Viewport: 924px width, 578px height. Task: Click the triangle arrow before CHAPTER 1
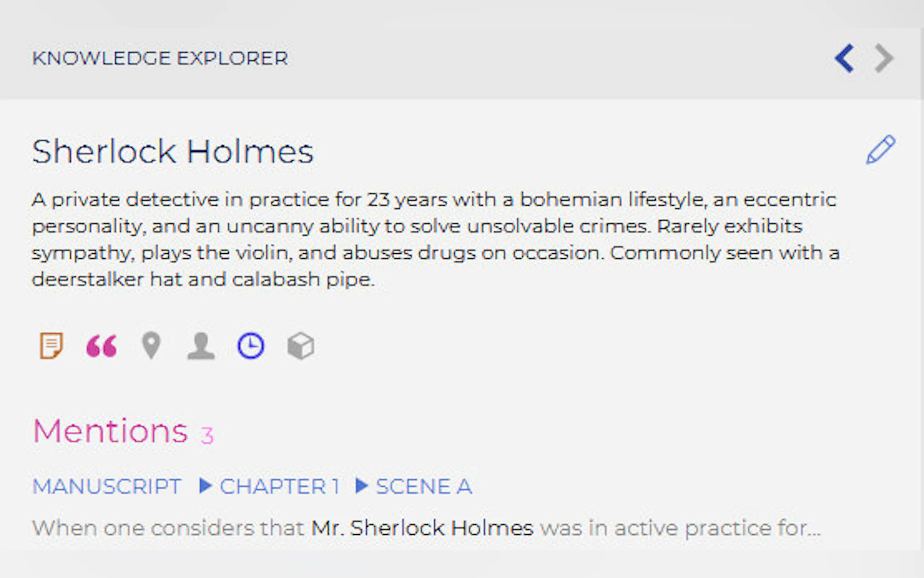point(206,486)
